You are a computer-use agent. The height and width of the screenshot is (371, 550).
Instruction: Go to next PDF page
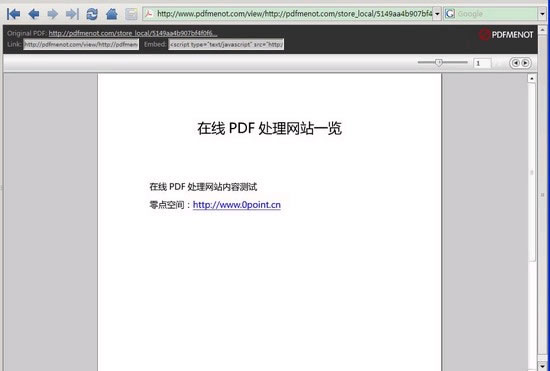(x=525, y=63)
